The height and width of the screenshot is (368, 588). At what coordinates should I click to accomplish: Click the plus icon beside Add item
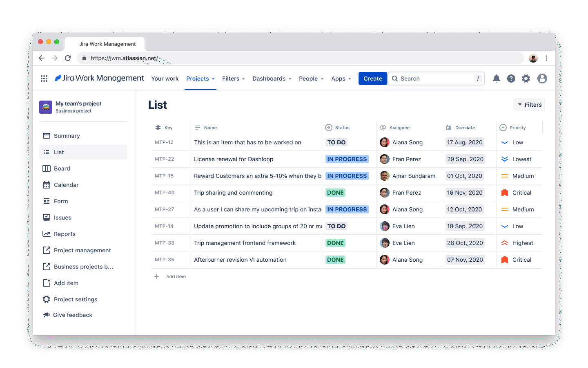click(x=156, y=276)
